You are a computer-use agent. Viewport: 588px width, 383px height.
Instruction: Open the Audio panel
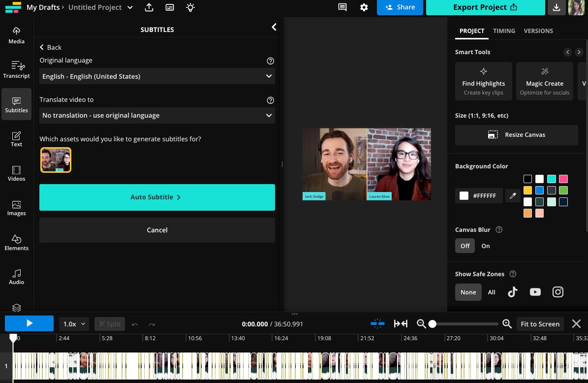coord(16,276)
